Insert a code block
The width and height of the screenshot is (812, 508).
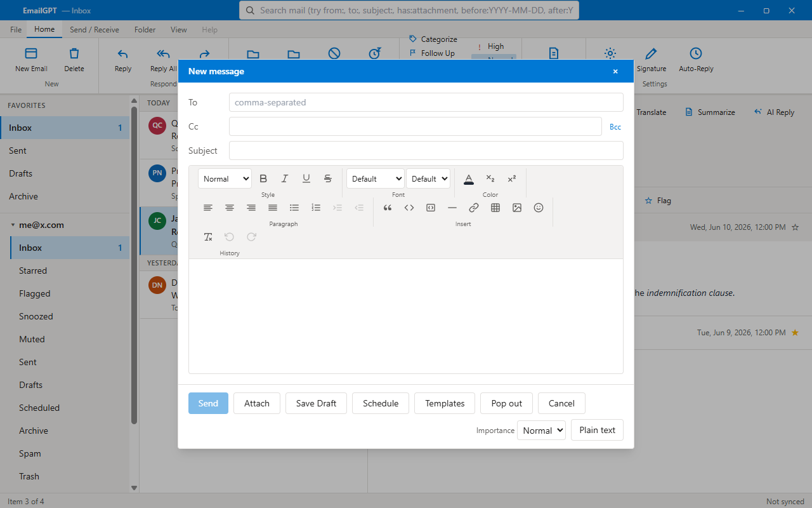coord(431,208)
